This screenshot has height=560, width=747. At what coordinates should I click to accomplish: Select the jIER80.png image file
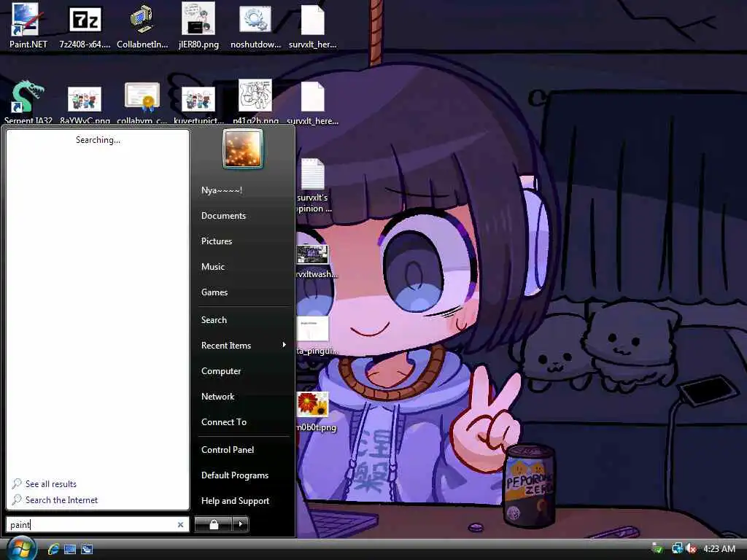point(198,26)
